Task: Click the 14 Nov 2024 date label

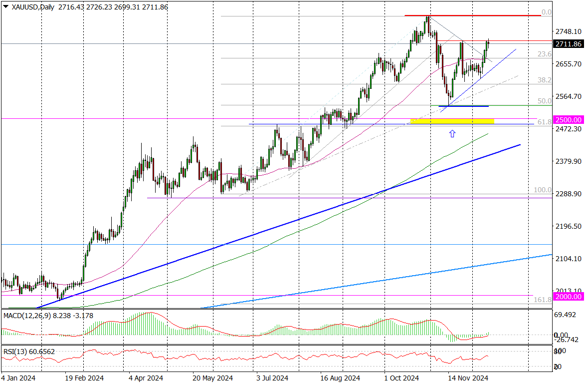Action: (468, 378)
